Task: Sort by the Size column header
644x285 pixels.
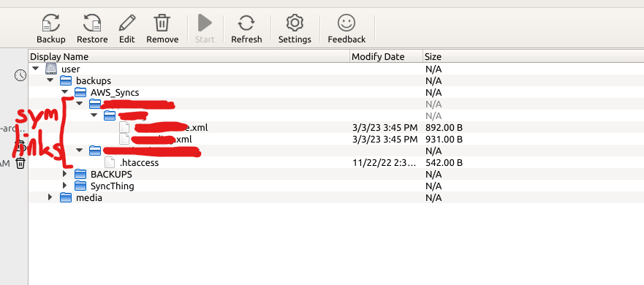Action: [x=533, y=57]
